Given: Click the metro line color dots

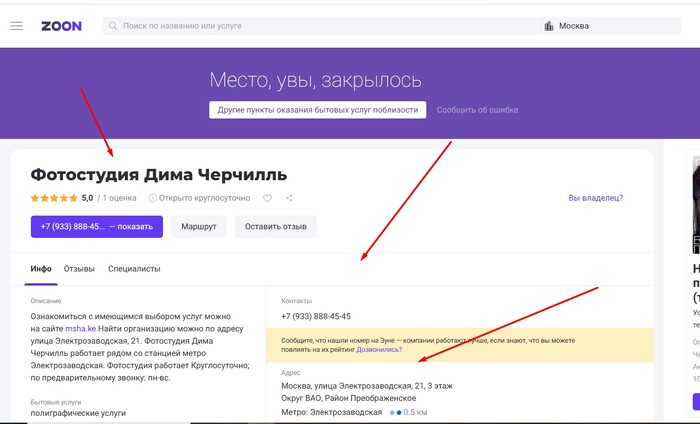Looking at the screenshot, I should pos(396,413).
